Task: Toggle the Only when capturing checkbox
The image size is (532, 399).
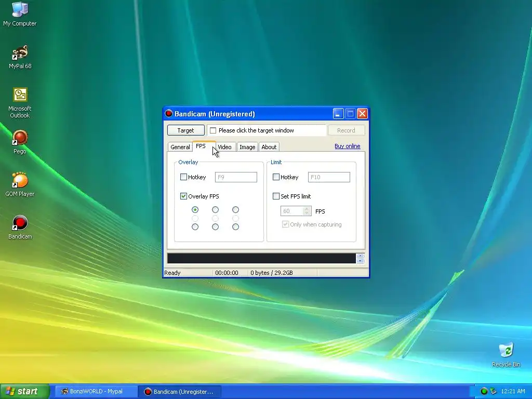Action: point(286,224)
